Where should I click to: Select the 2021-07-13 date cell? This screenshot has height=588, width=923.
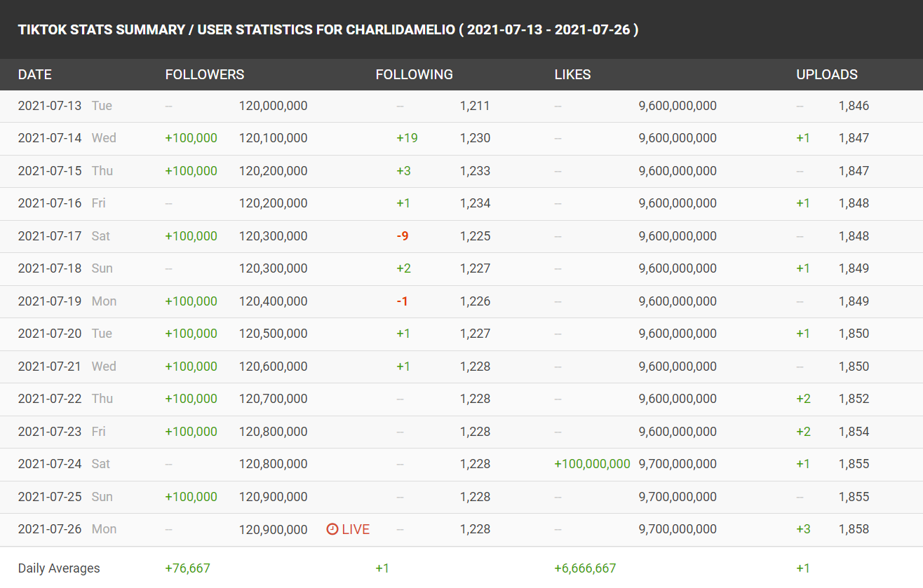(50, 106)
